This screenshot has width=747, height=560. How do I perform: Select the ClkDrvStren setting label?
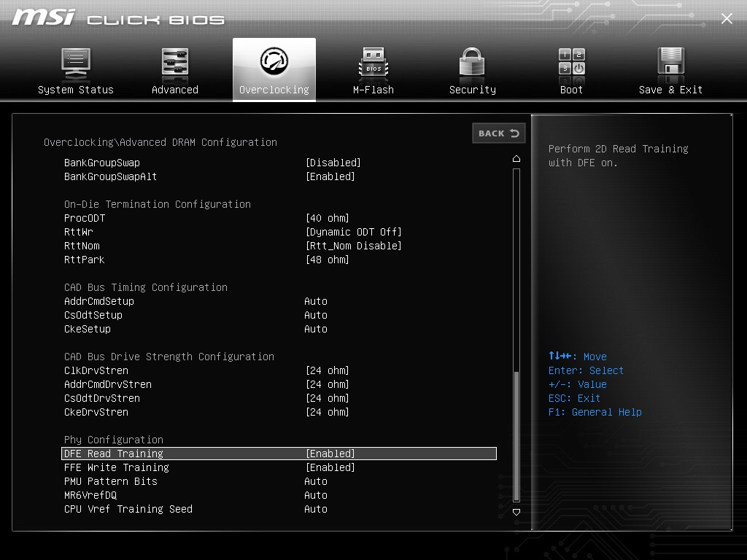coord(96,370)
